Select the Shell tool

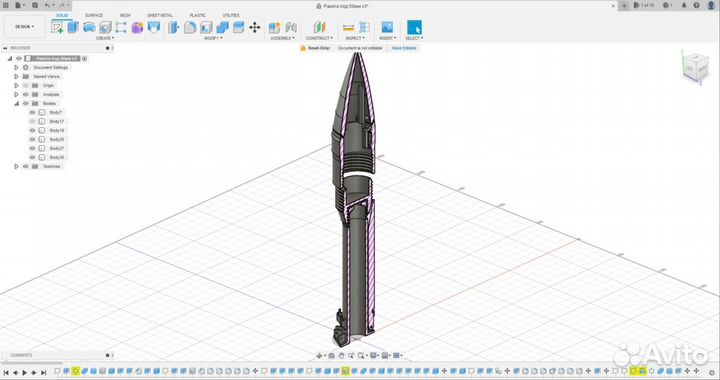[x=206, y=27]
